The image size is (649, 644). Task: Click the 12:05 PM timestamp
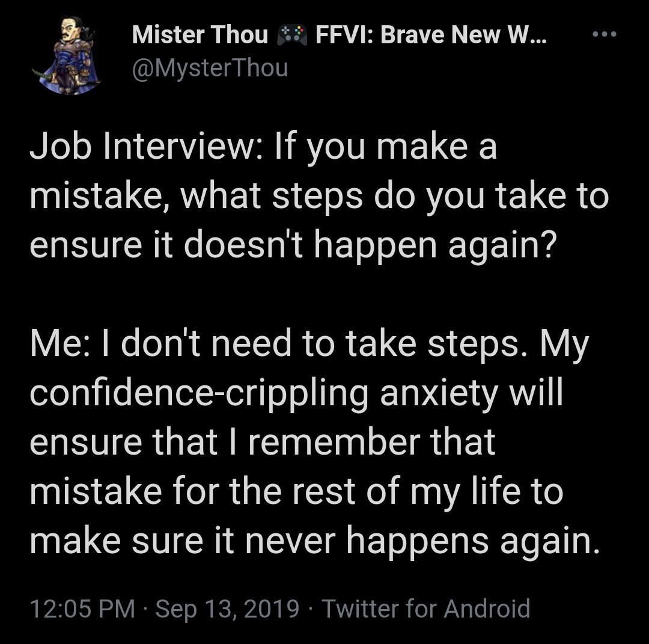(82, 609)
